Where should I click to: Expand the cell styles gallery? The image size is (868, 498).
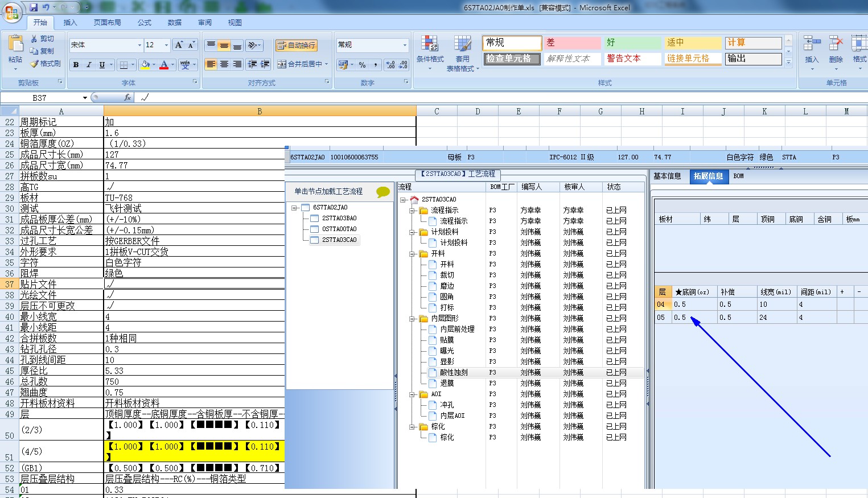tap(788, 62)
